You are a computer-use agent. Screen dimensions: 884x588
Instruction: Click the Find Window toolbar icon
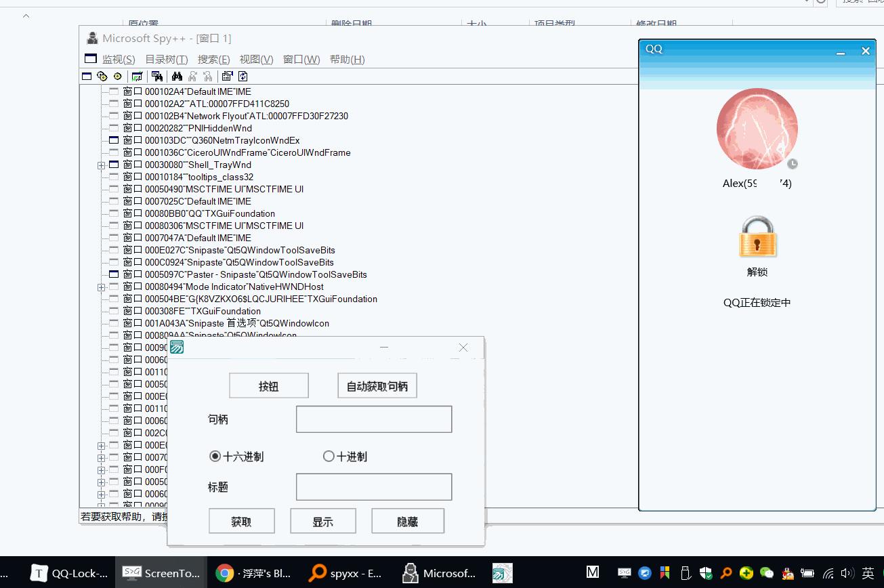(156, 76)
